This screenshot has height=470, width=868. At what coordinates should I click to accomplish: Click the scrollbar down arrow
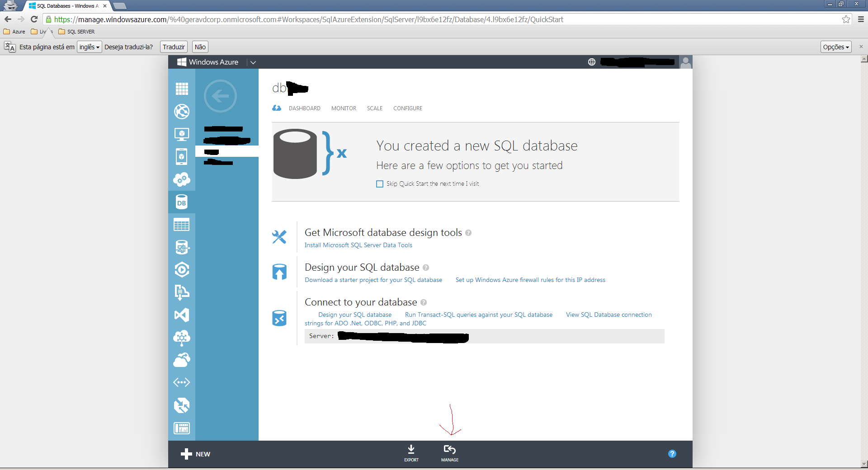tap(864, 464)
